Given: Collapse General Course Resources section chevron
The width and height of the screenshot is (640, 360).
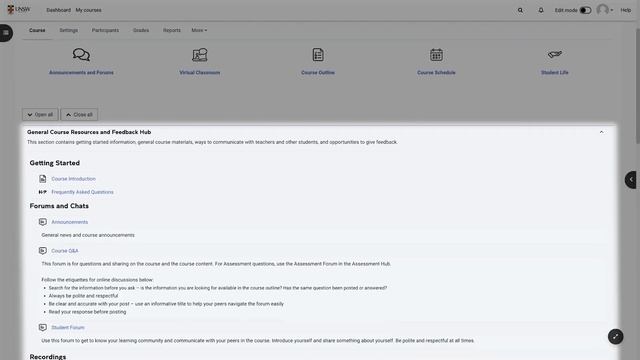Looking at the screenshot, I should (601, 132).
